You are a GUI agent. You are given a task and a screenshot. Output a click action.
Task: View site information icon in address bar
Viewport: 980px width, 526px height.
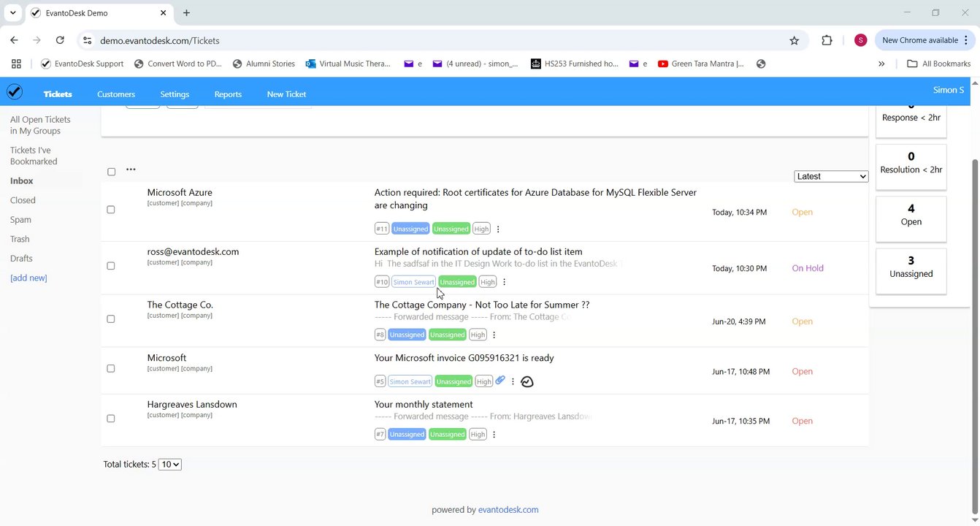[87, 41]
